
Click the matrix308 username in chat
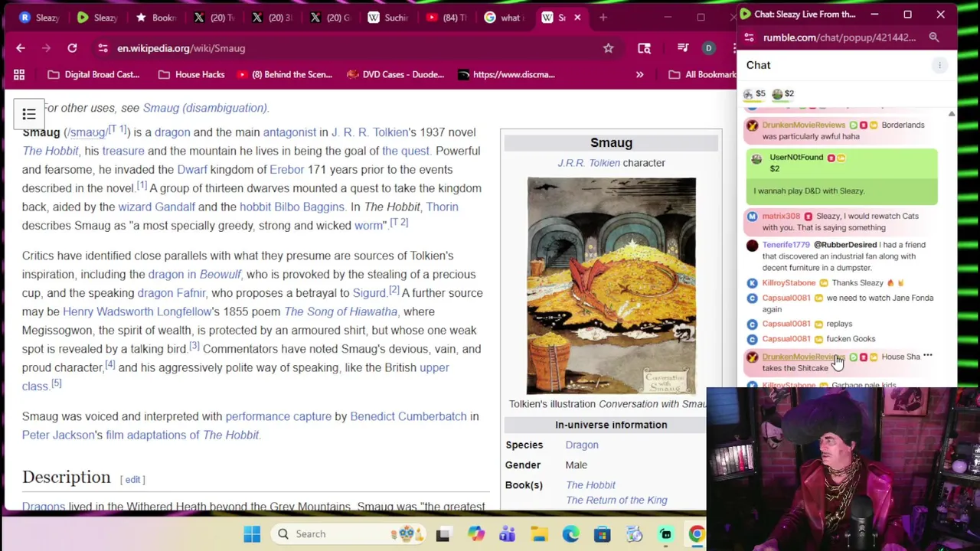point(781,216)
